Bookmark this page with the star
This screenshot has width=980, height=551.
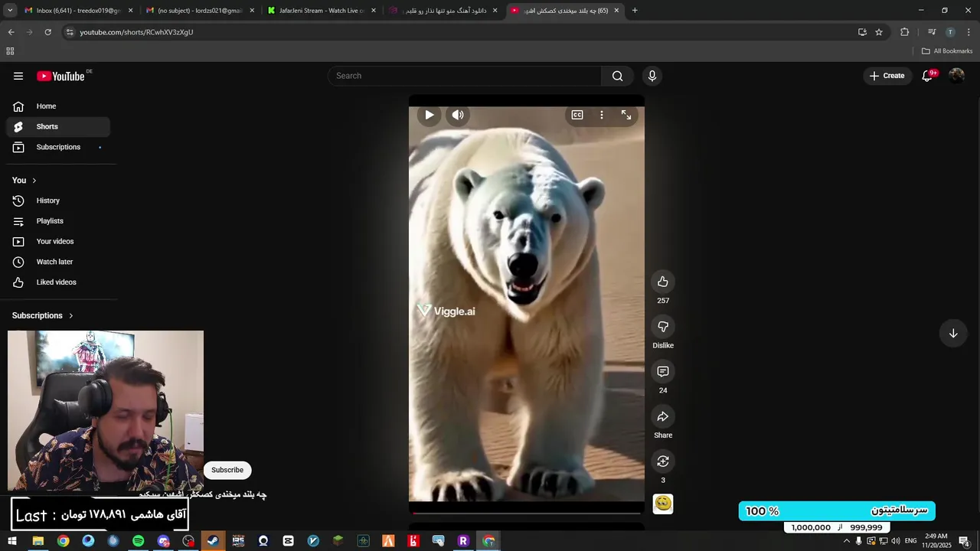(x=879, y=32)
